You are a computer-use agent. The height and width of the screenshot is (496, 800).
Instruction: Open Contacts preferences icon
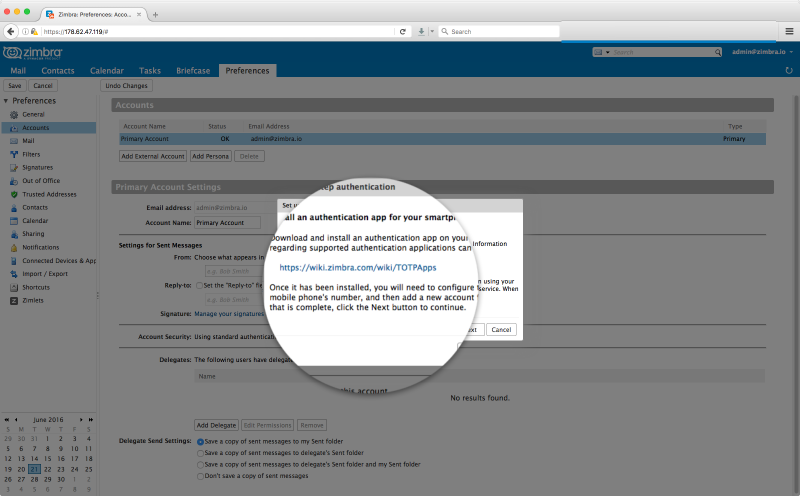[x=14, y=208]
